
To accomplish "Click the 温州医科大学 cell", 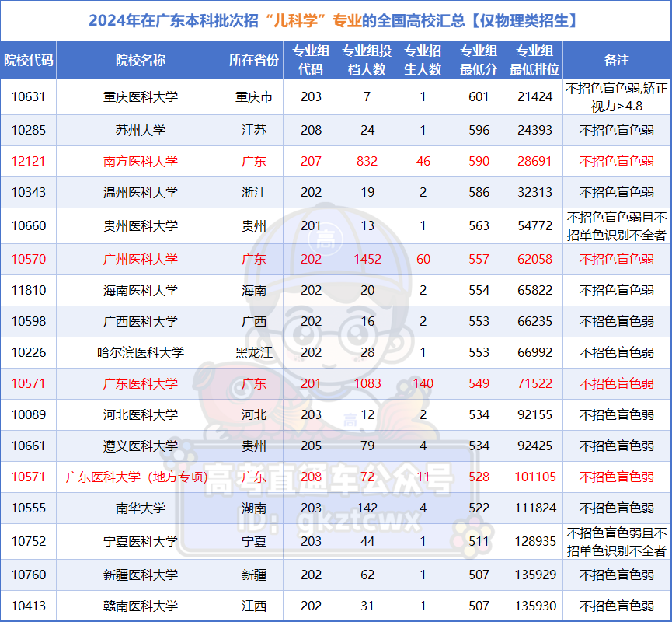I will 140,193.
